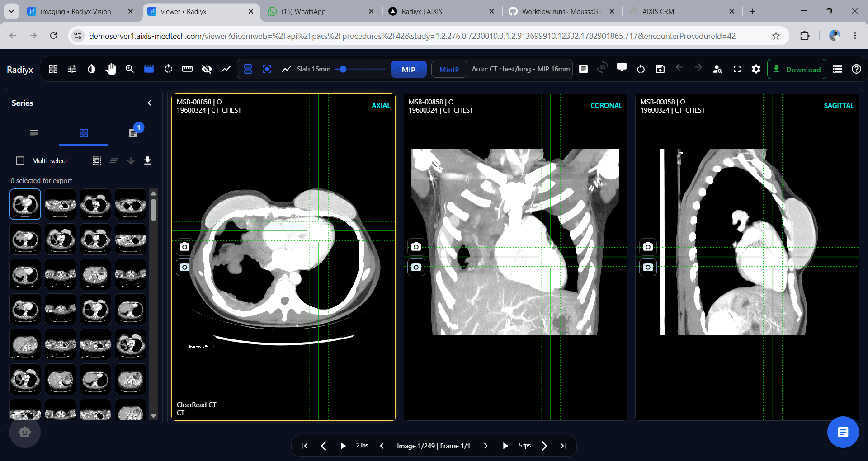868x461 pixels.
Task: Click the SAGITTAL viewport label
Action: tap(839, 106)
